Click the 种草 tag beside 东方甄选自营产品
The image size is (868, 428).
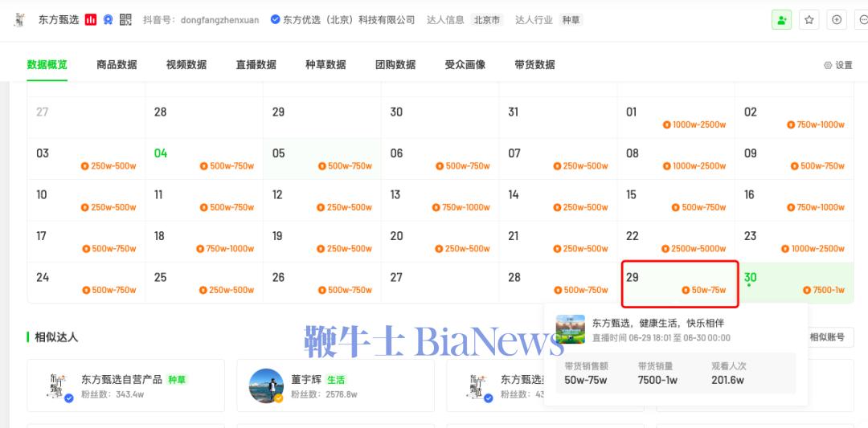click(177, 379)
